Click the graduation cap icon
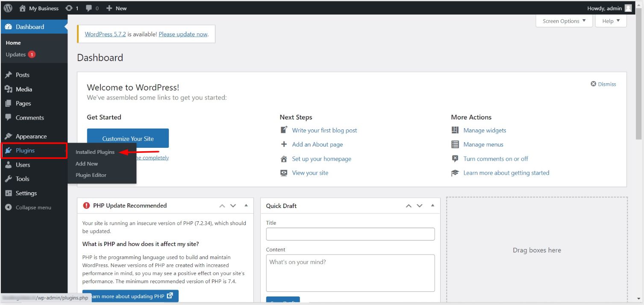This screenshot has width=644, height=305. [455, 173]
